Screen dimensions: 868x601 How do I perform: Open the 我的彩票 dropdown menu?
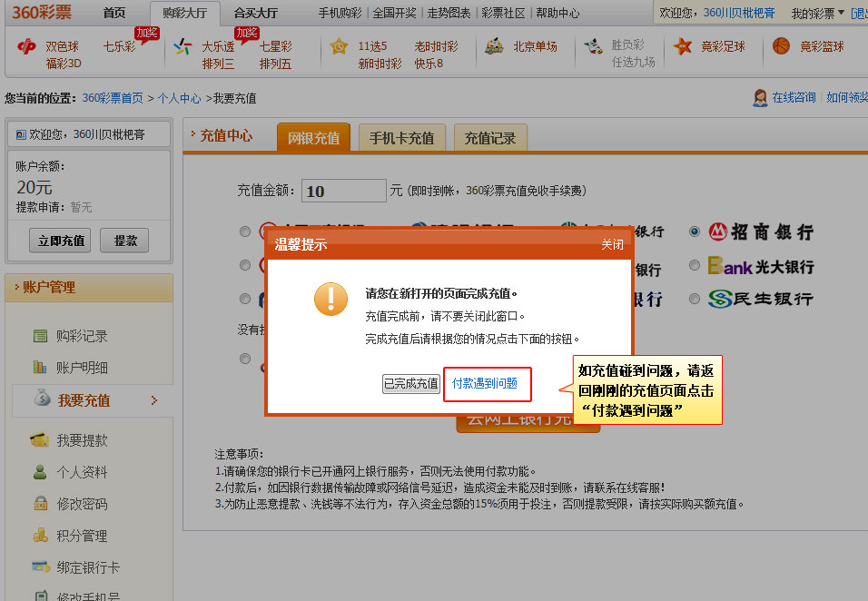click(818, 14)
